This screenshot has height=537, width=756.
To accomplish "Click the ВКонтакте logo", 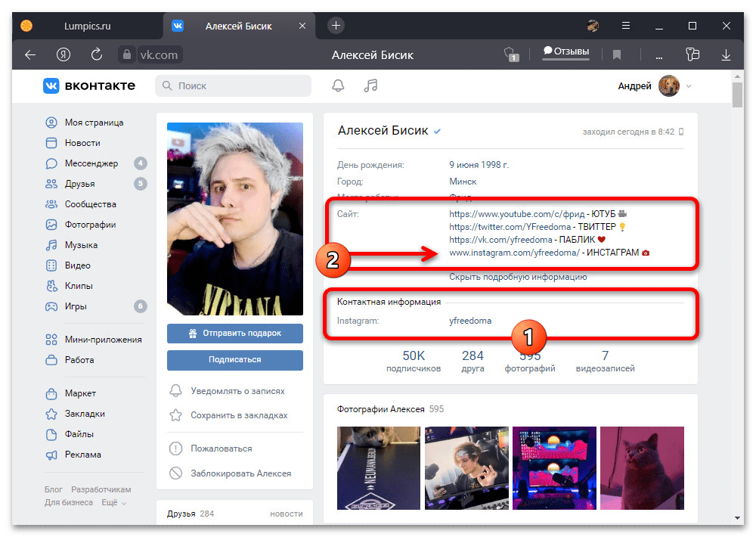I will pos(89,85).
